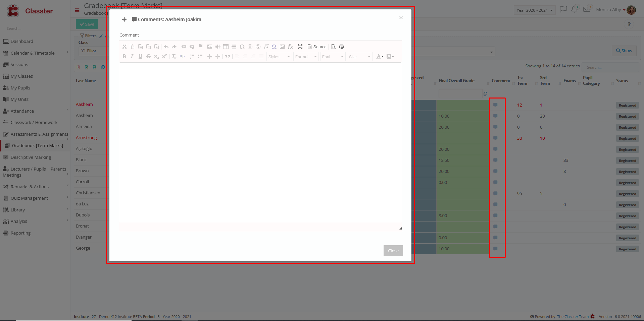Insert a table in the comment
The height and width of the screenshot is (321, 644).
tap(226, 47)
